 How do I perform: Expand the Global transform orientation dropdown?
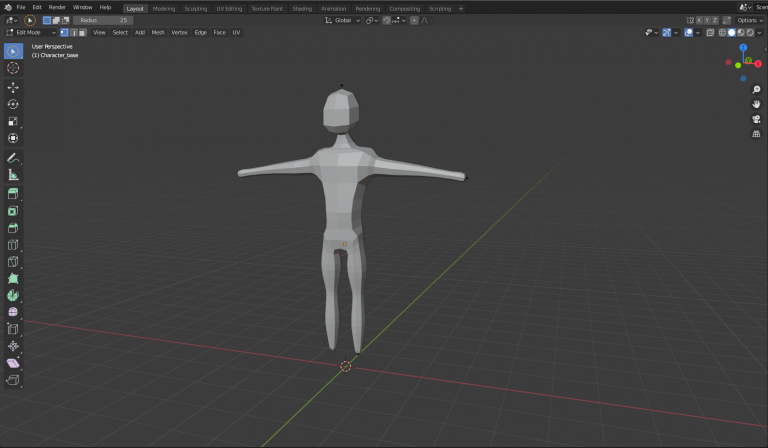(343, 20)
